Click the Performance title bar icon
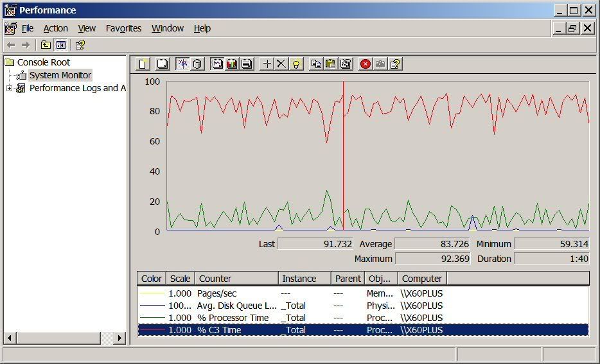 tap(10, 10)
